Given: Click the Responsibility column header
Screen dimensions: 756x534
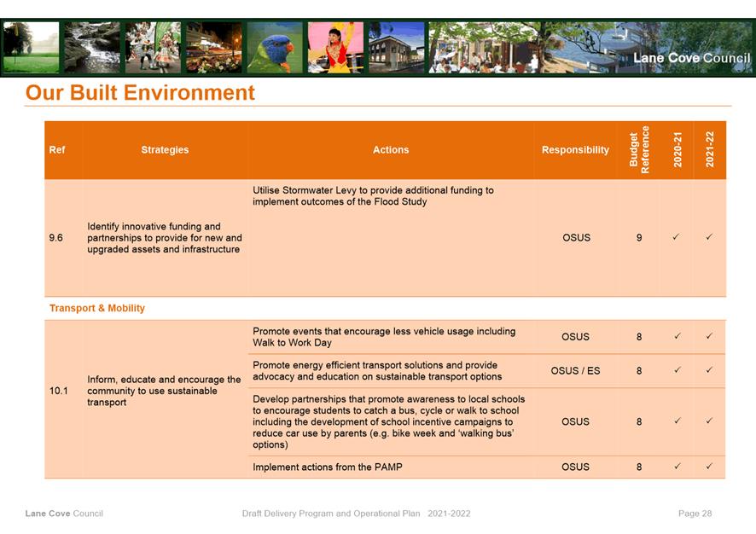Looking at the screenshot, I should (575, 150).
